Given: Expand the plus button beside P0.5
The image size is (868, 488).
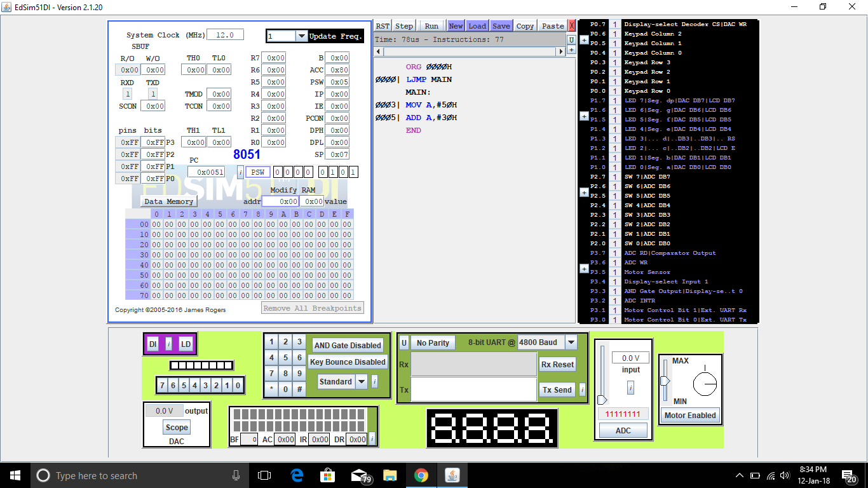Looking at the screenshot, I should [x=584, y=39].
